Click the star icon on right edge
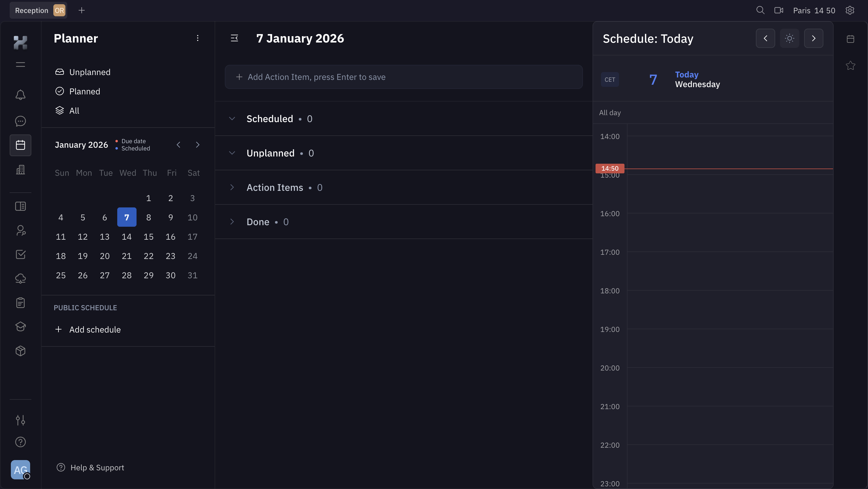The height and width of the screenshot is (489, 868). pos(850,65)
